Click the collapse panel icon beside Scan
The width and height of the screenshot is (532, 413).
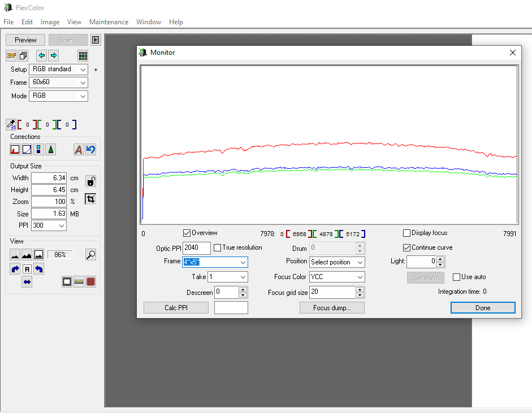click(x=96, y=40)
